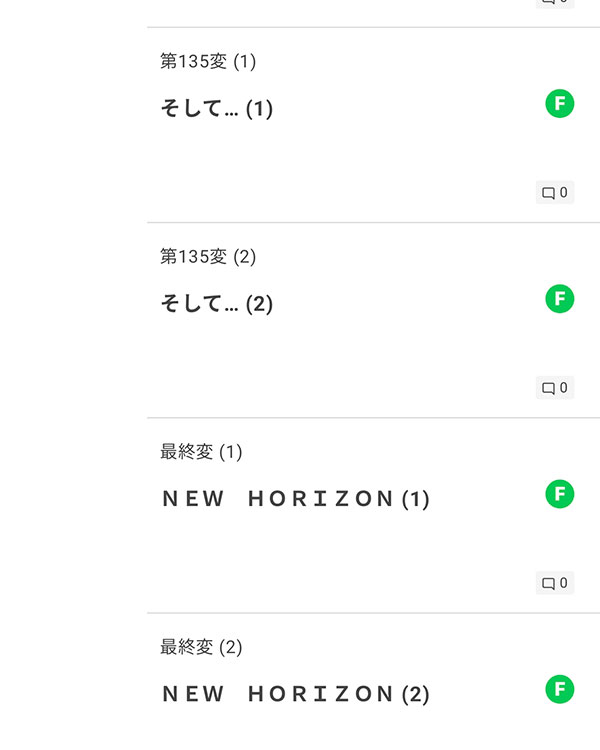Image resolution: width=600 pixels, height=750 pixels.
Task: Select the 第135変 (1) chapter label
Action: (x=208, y=62)
